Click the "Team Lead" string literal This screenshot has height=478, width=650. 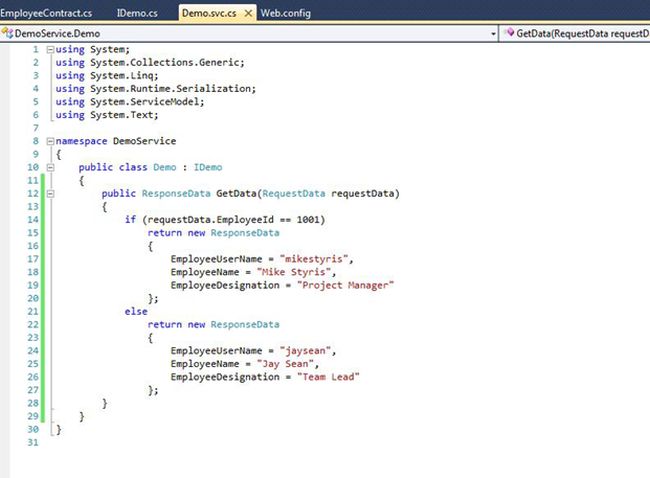pos(328,377)
